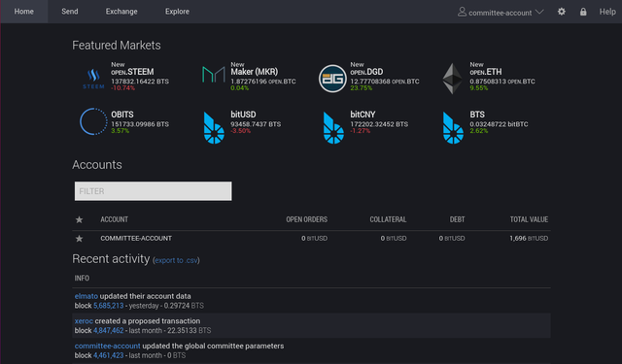Open the COMMITTEE-ACCOUNT row name
This screenshot has width=622, height=364.
tap(136, 238)
